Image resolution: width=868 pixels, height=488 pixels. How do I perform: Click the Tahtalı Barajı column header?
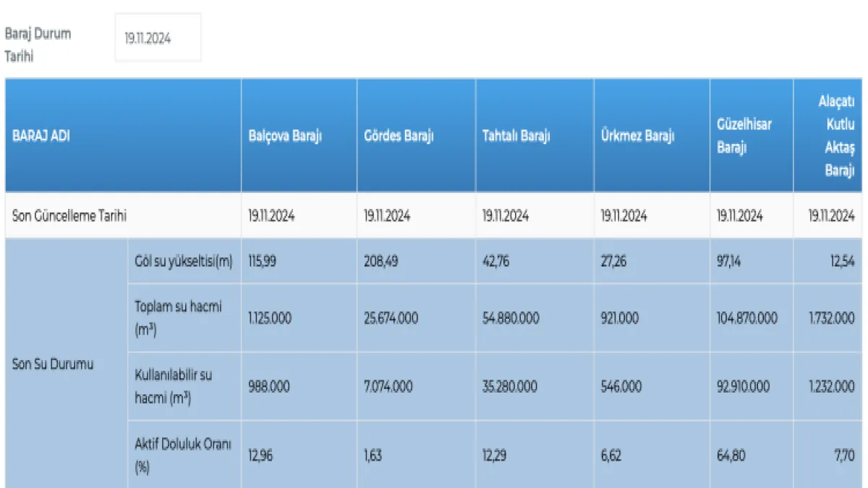pos(516,137)
